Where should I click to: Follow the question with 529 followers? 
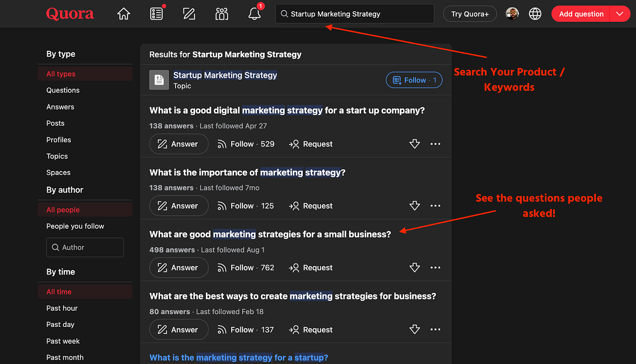tap(246, 144)
